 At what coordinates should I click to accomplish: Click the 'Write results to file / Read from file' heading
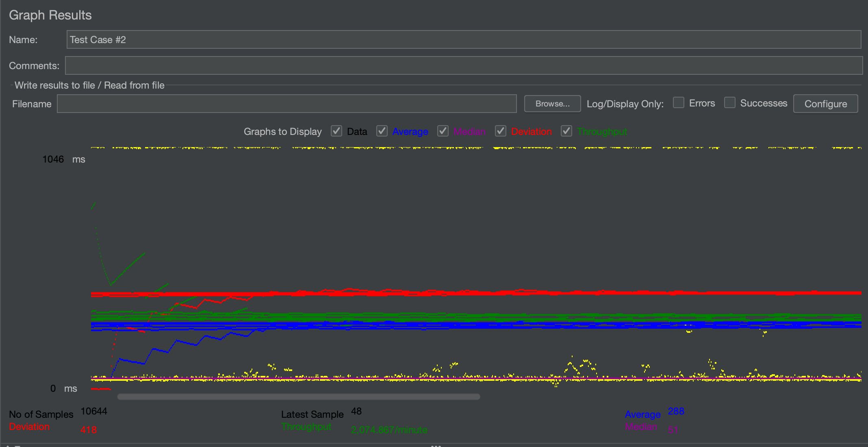pos(89,85)
